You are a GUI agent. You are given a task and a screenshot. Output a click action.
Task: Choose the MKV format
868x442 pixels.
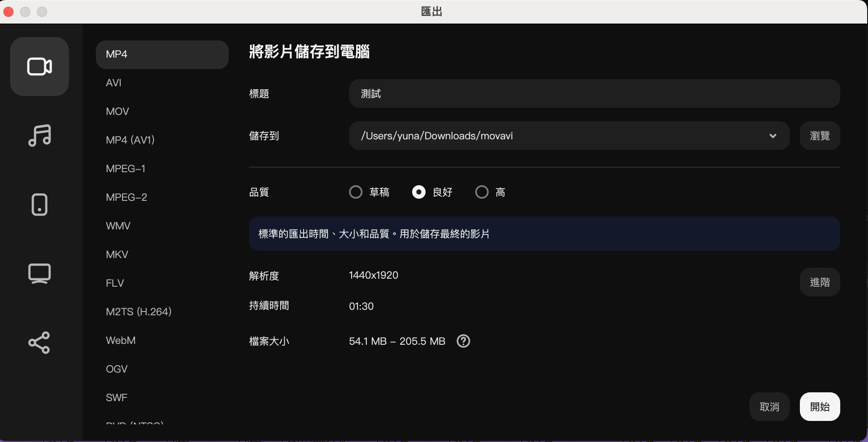coord(162,255)
